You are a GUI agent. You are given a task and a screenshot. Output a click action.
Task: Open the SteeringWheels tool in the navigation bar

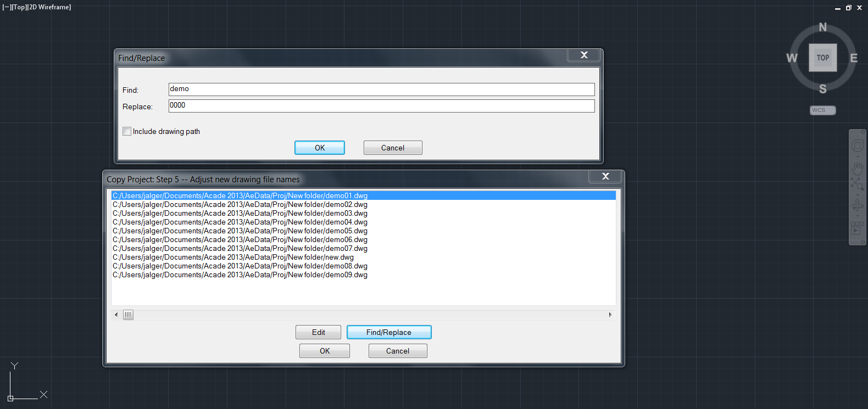(x=858, y=145)
